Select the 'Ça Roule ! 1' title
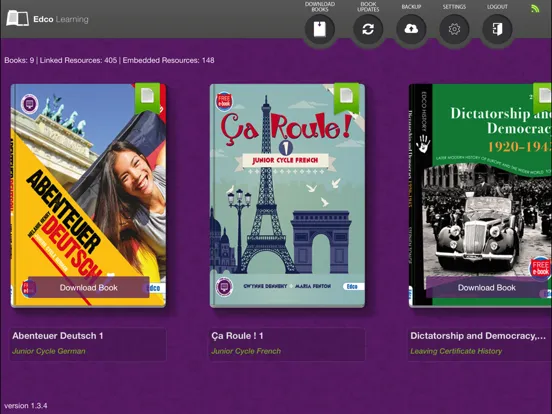This screenshot has width=552, height=414. 237,336
